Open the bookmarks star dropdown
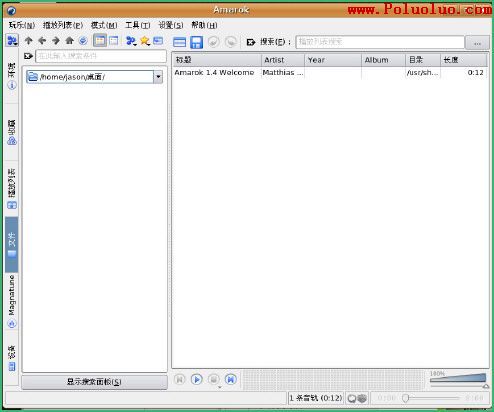The height and width of the screenshot is (412, 494). (x=145, y=41)
